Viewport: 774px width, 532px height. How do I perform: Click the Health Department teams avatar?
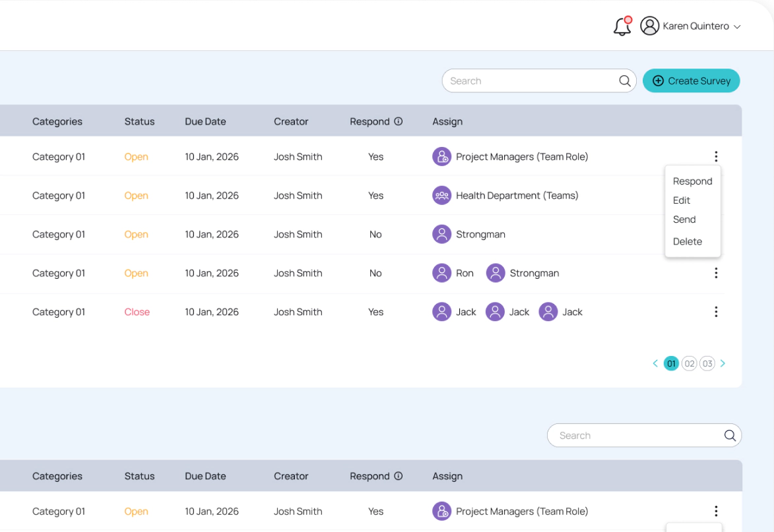[441, 195]
